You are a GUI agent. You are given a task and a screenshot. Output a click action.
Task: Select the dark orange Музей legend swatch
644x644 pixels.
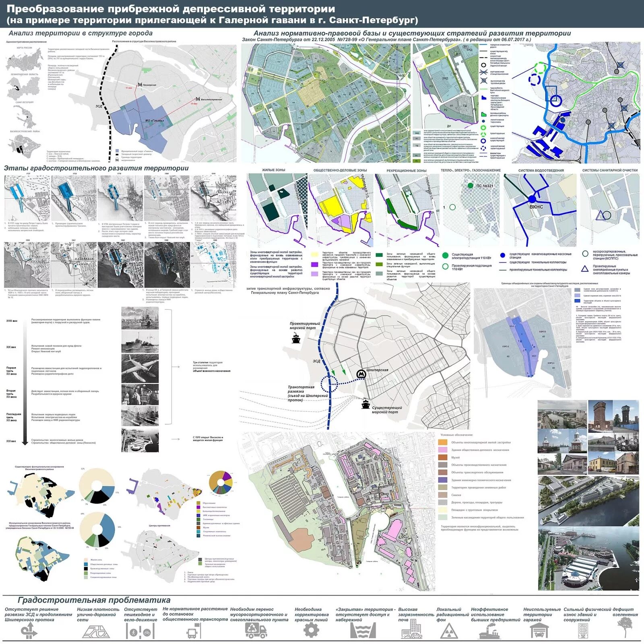442,457
